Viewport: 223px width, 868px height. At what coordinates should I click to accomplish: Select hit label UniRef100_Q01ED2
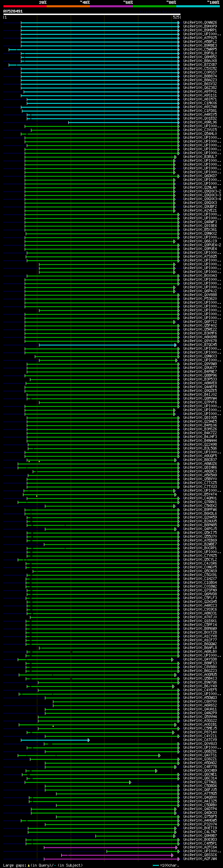pos(200,119)
